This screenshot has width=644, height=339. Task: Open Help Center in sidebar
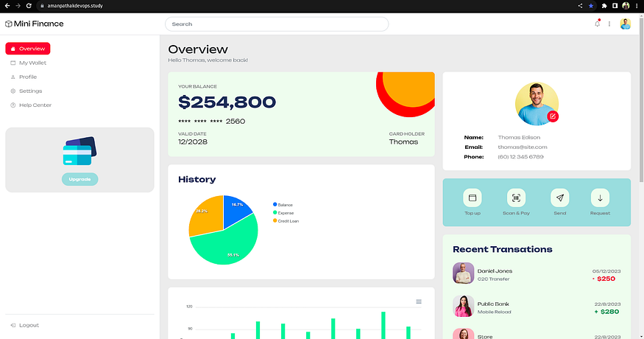[31, 105]
